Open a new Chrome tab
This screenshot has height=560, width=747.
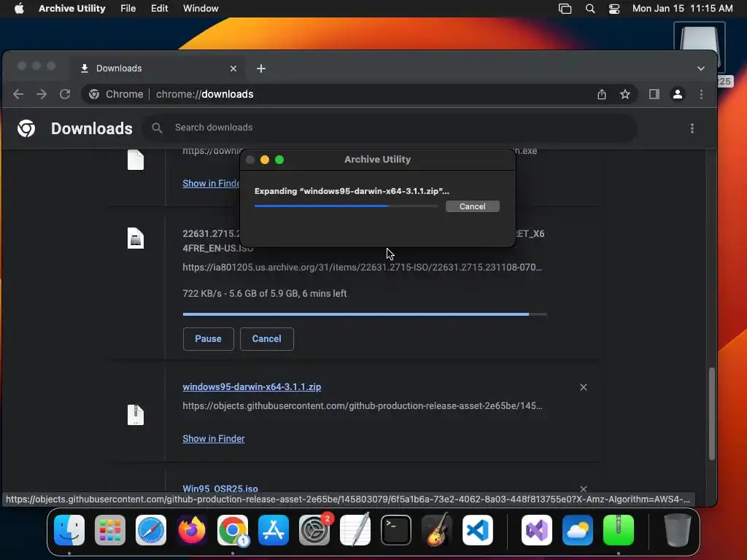[261, 69]
